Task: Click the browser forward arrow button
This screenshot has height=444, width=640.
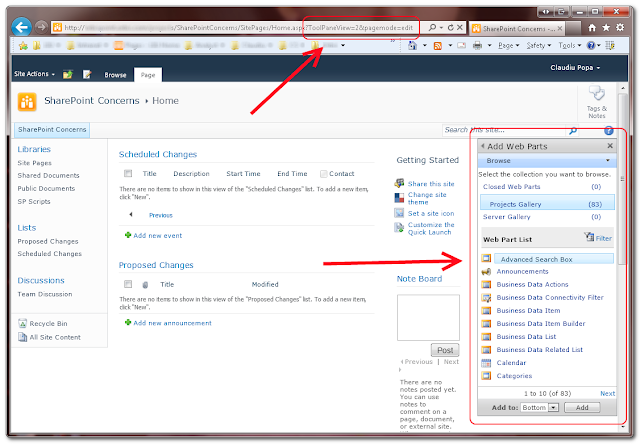Action: (41, 27)
